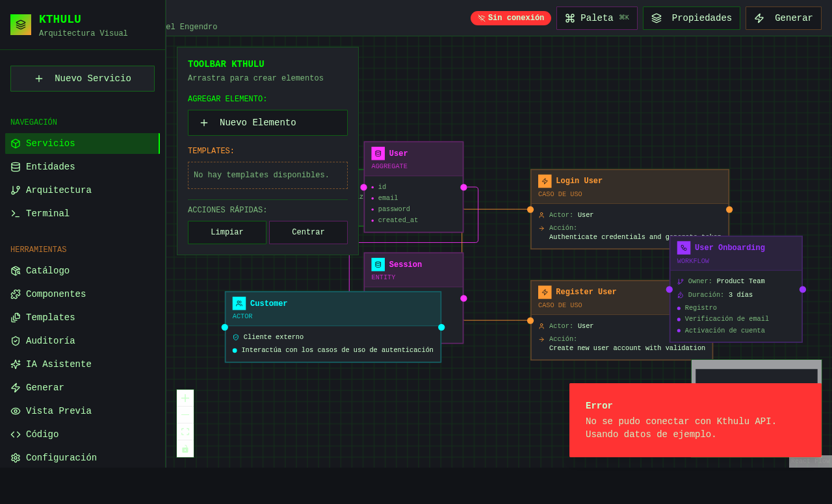Screen dimensions: 832x504
Task: Click the prompt icon beside Terminal
Action: click(x=16, y=214)
